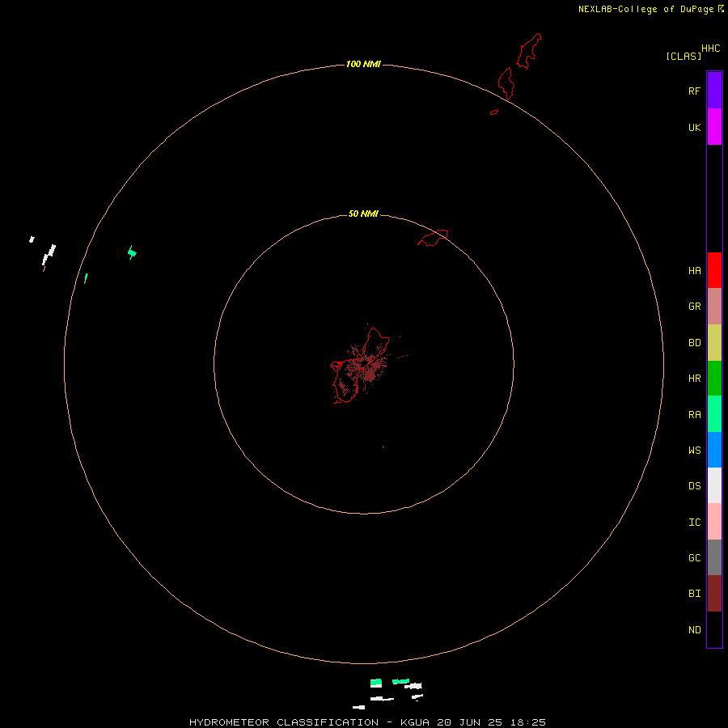
Task: Click the red island outline on the 50 NMI ring
Action: [433, 238]
